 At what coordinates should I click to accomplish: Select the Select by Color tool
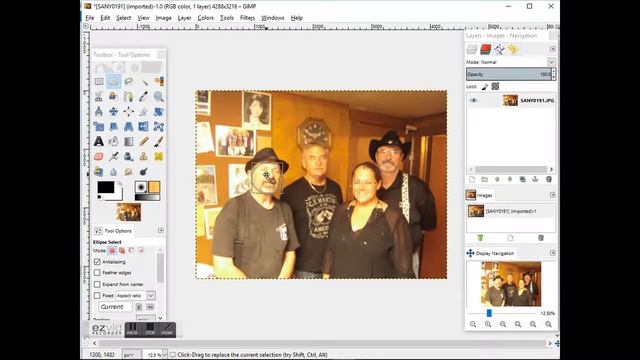[159, 81]
